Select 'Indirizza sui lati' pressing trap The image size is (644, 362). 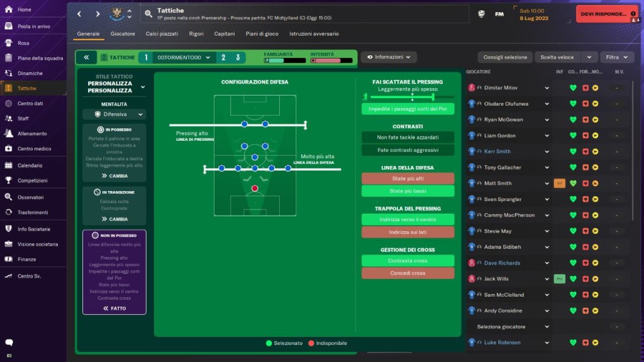pos(408,233)
